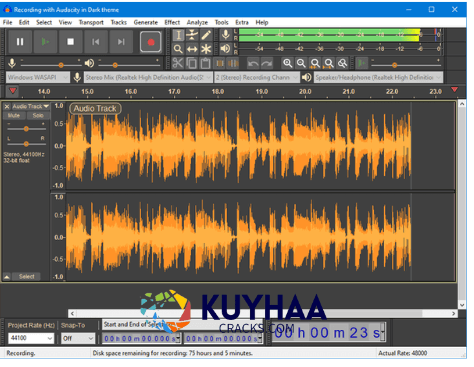
Task: Open the Tools menu
Action: 221,22
